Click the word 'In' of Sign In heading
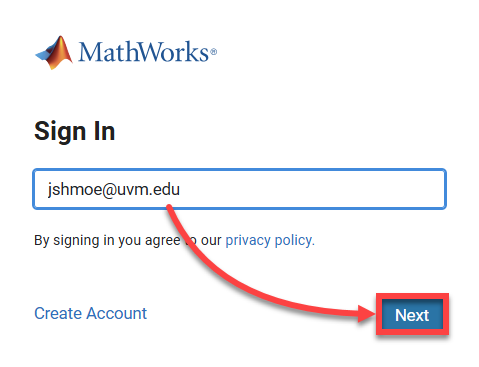 click(104, 131)
